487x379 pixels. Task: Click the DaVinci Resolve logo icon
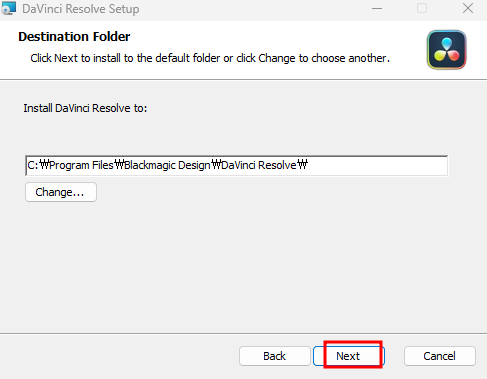pos(447,50)
